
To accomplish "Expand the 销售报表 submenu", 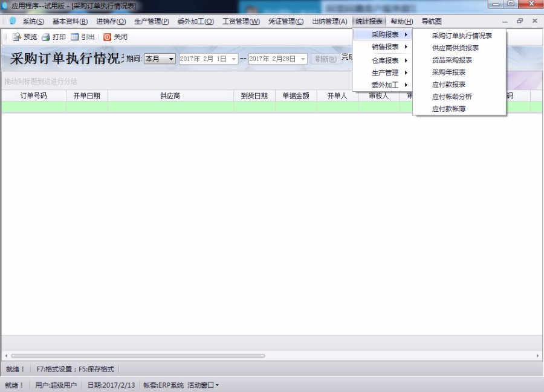I will click(x=383, y=47).
